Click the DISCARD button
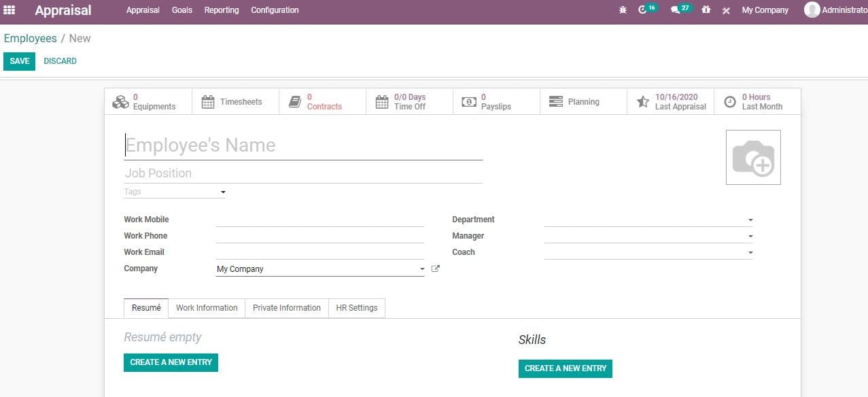The height and width of the screenshot is (397, 868). [60, 61]
